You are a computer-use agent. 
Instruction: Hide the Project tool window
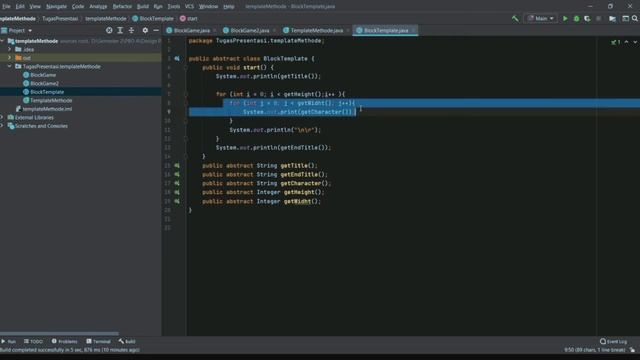pyautogui.click(x=156, y=30)
